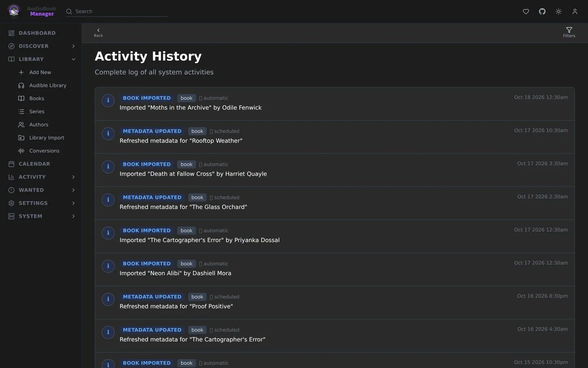Expand the Wanted section chevron
The height and width of the screenshot is (368, 588).
(73, 190)
